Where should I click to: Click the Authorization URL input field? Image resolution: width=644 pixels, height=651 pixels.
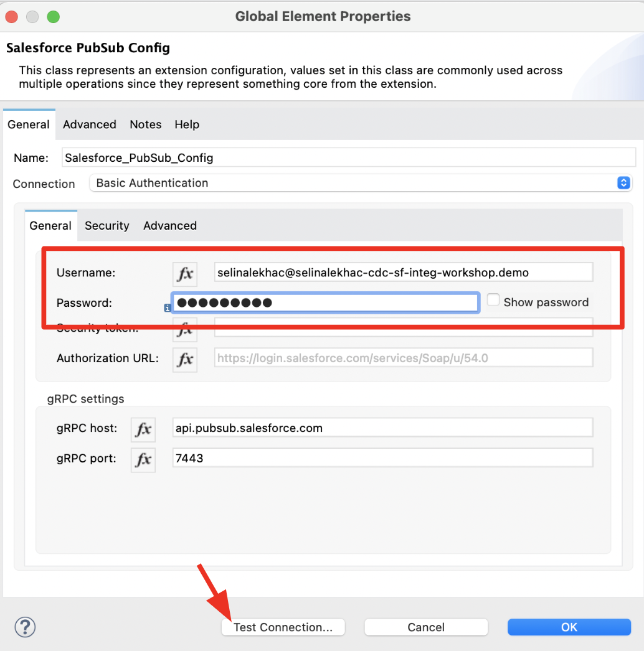(404, 358)
